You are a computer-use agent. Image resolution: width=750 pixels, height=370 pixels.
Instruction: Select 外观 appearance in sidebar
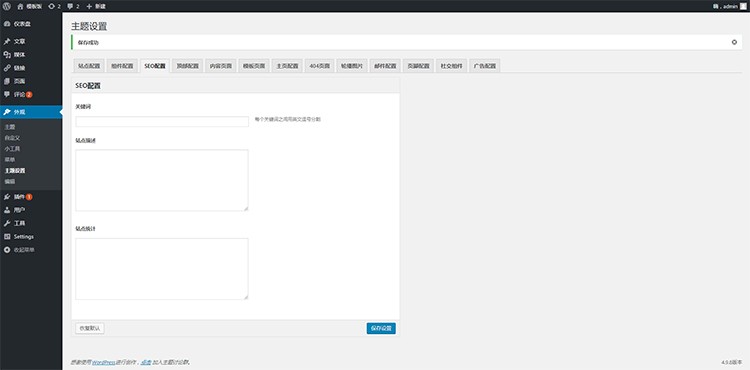31,112
